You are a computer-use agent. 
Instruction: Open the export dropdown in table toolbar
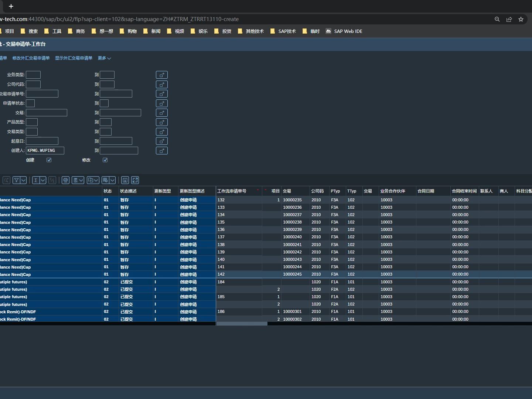click(93, 180)
